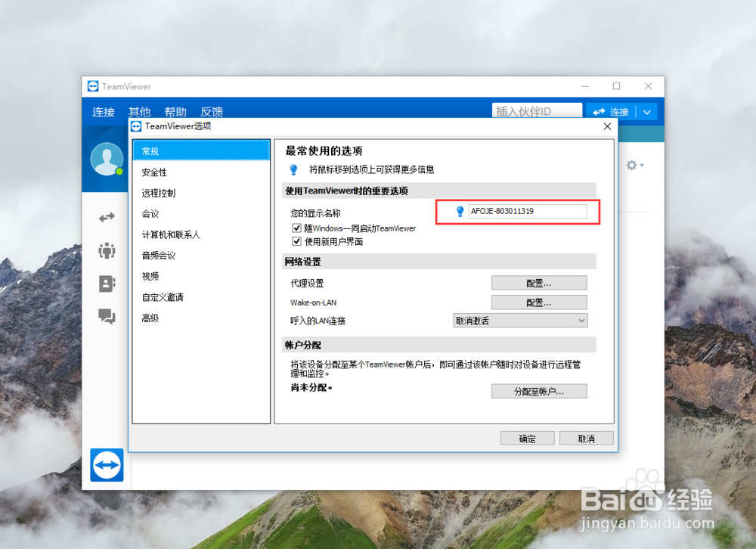The image size is (756, 549).
Task: Open the 帮助 menu
Action: click(x=175, y=112)
